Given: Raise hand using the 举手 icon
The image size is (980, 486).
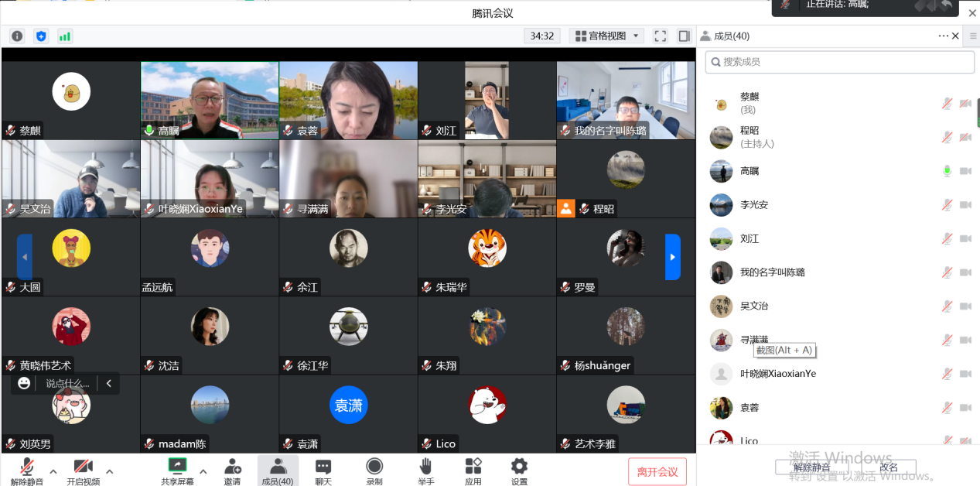Looking at the screenshot, I should click(425, 471).
